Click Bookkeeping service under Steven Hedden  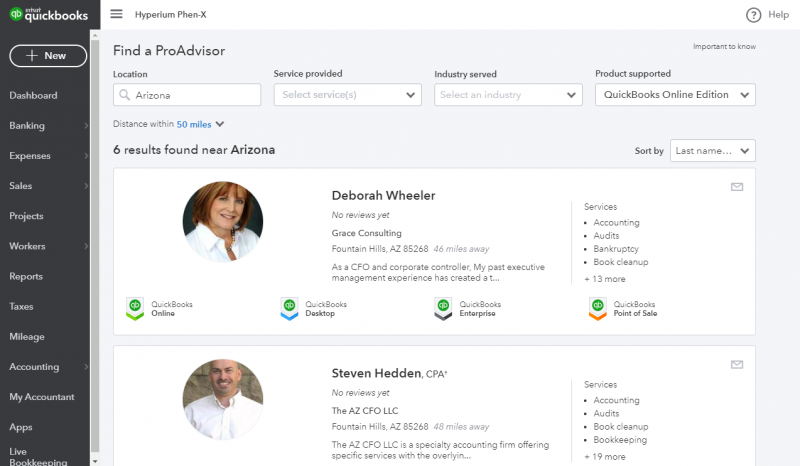point(620,439)
